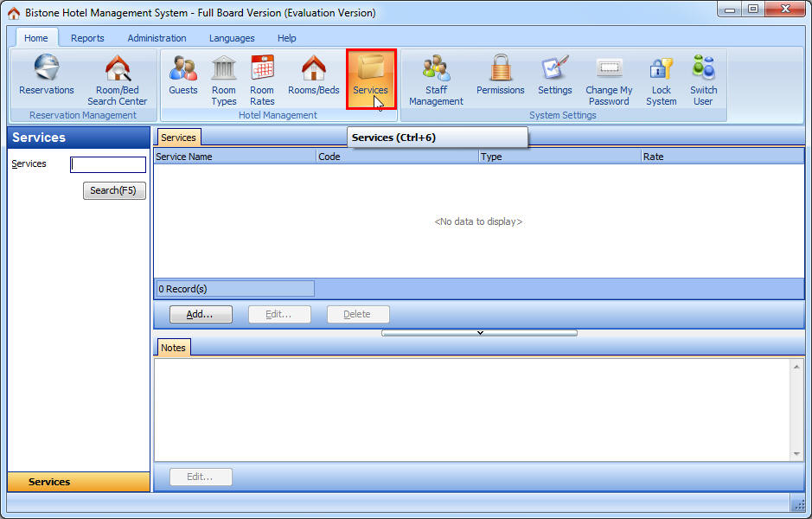
Task: Click Change My Password icon
Action: [609, 79]
